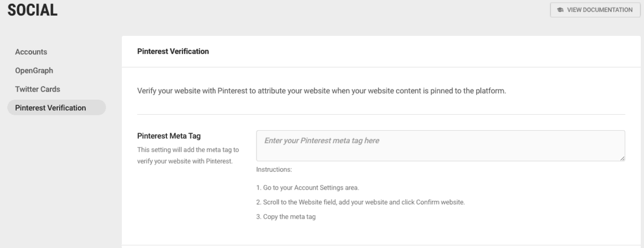Click the 'This setting will add the meta tag' help text
This screenshot has width=644, height=248.
188,156
